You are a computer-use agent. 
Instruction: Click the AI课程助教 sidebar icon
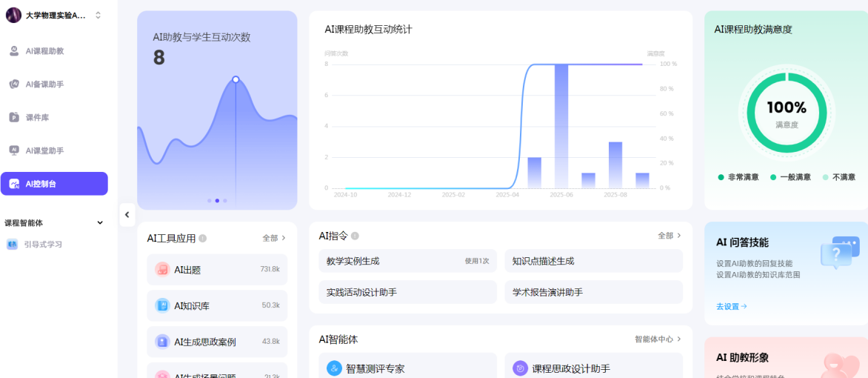[14, 51]
